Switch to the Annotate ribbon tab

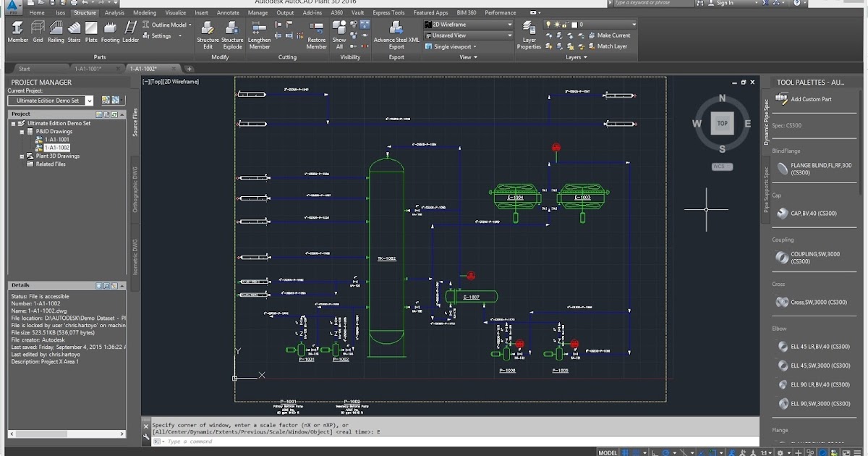coord(228,12)
